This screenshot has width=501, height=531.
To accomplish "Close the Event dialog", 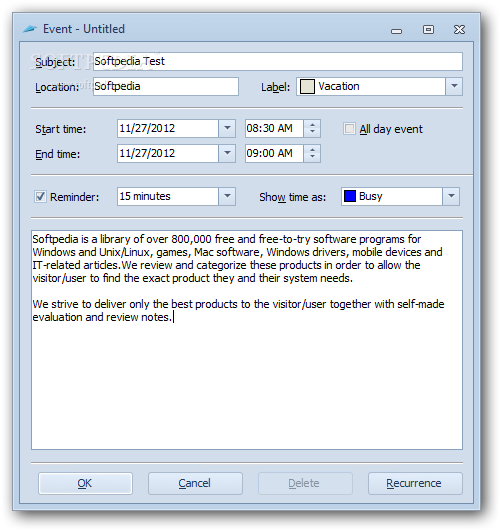I will (459, 29).
